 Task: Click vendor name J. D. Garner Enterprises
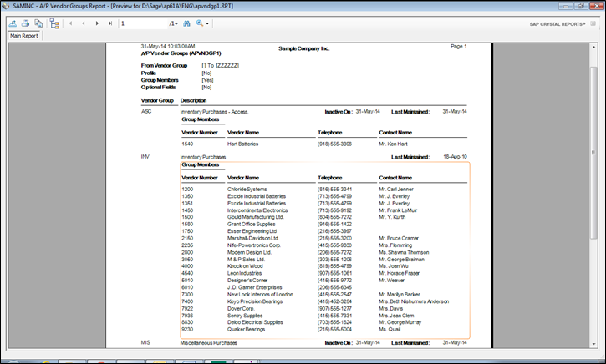(255, 287)
